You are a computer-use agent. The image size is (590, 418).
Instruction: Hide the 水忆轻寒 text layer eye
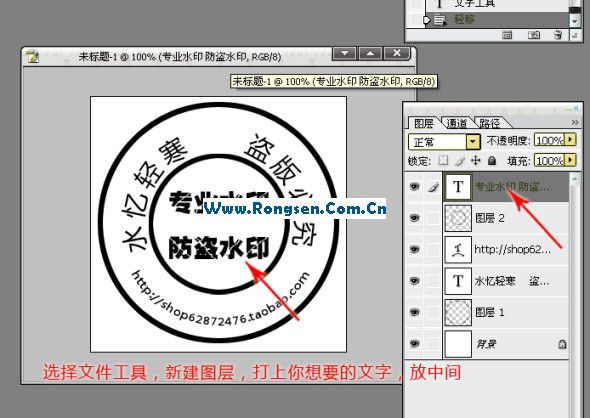tap(414, 281)
